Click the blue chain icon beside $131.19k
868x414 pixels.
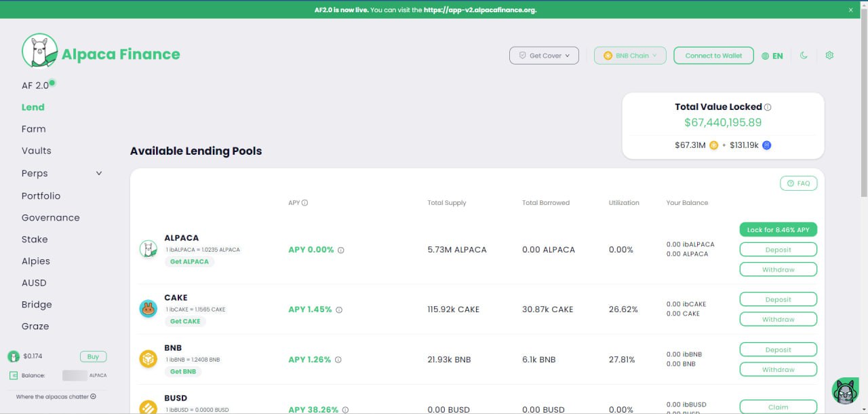767,145
